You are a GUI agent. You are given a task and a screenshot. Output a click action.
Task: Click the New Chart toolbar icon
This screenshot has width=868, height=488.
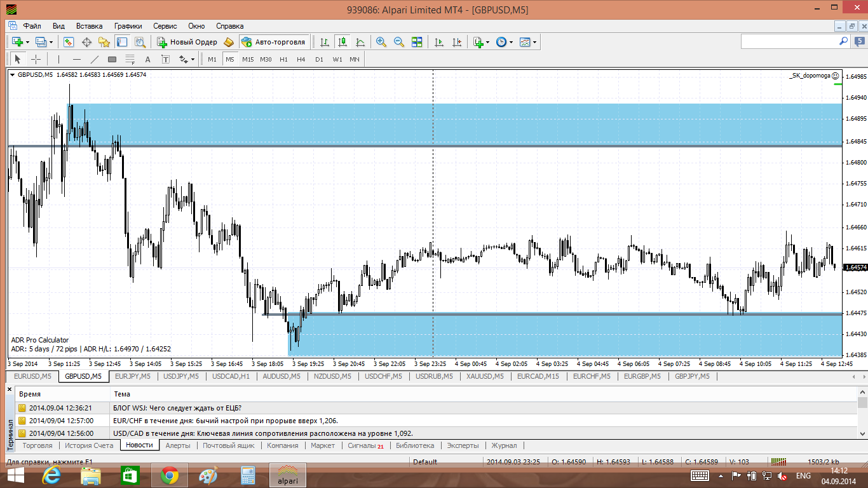tap(17, 42)
